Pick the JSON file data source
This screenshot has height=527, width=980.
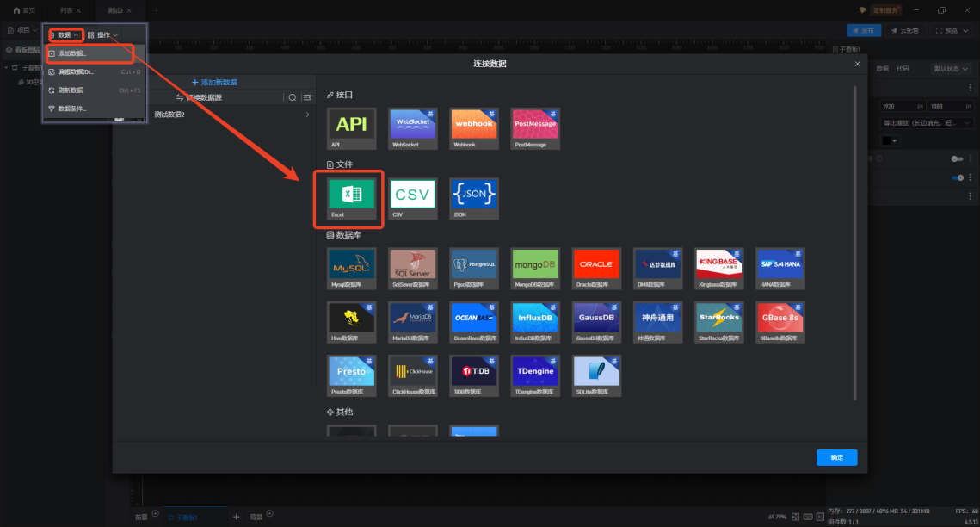click(x=473, y=197)
